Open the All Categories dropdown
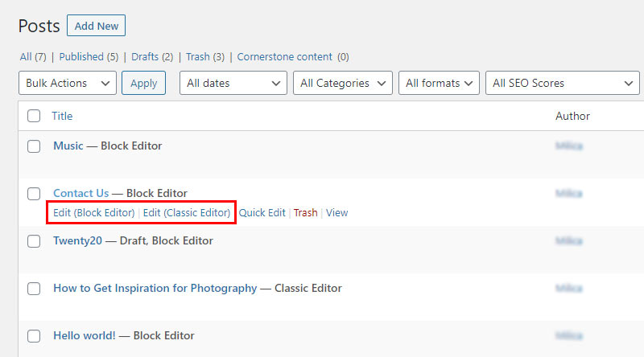The height and width of the screenshot is (357, 644). point(343,83)
